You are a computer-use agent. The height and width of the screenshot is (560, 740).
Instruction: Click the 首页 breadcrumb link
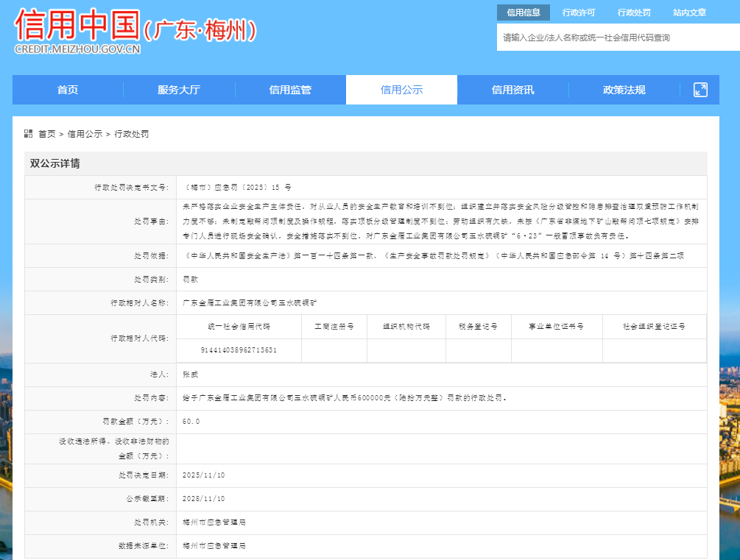pos(47,134)
